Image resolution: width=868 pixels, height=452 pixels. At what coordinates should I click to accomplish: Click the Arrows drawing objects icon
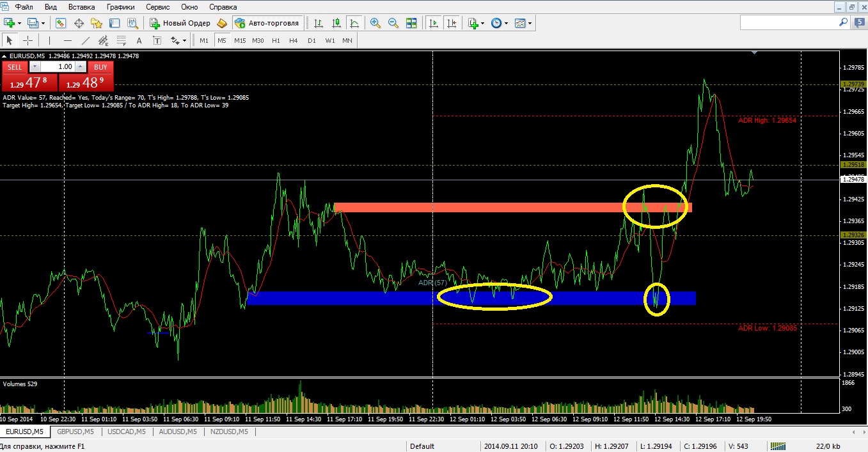coord(175,40)
